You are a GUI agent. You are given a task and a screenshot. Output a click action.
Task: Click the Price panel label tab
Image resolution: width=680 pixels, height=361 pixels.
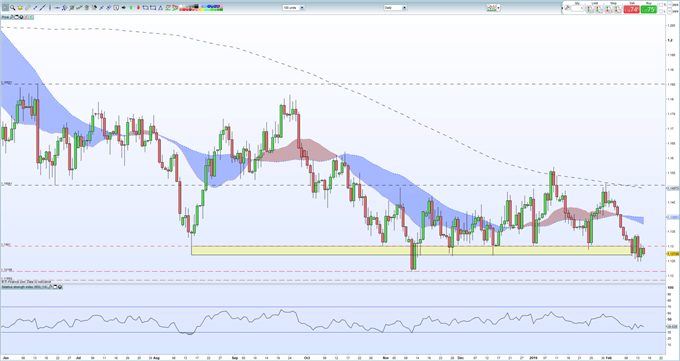click(5, 17)
